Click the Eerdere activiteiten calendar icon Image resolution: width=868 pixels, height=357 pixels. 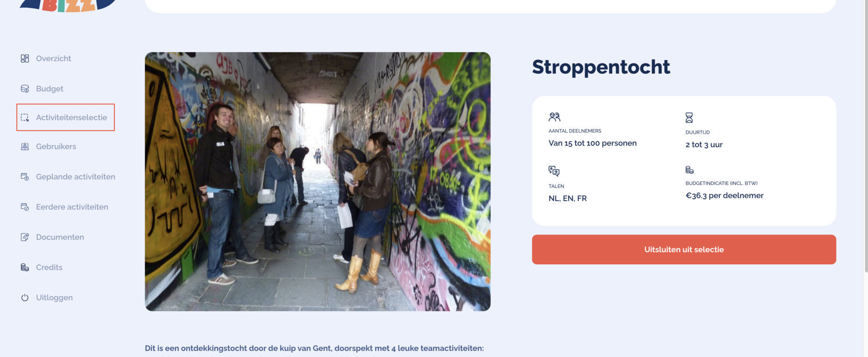(x=25, y=207)
